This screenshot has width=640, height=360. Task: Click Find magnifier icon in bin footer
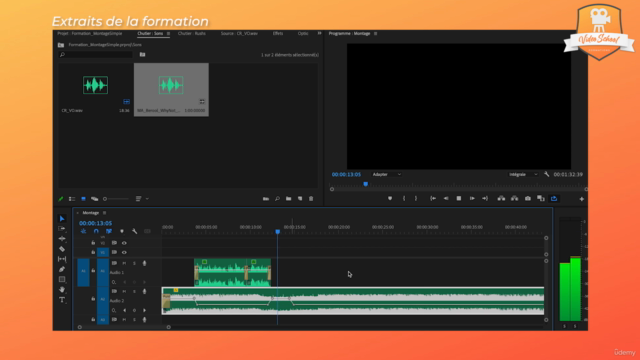[277, 199]
